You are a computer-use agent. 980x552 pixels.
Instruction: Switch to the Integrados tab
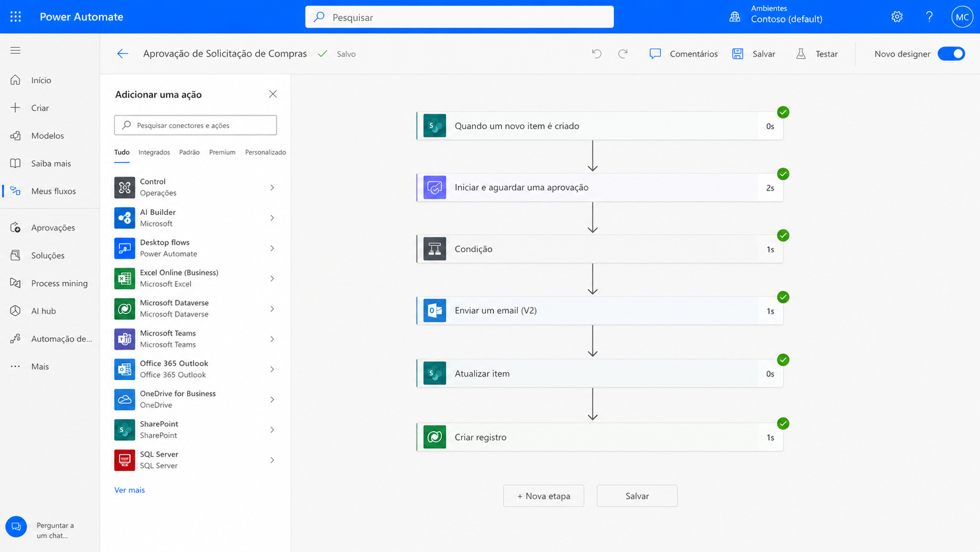click(154, 153)
